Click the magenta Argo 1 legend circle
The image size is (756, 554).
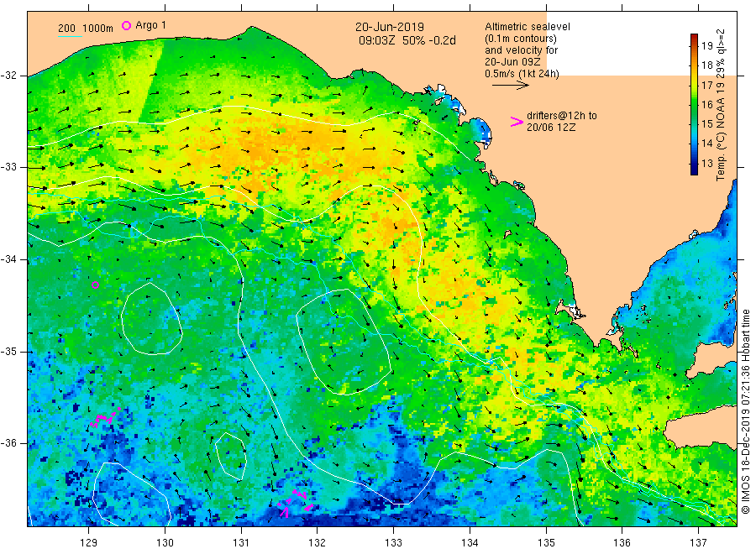pos(126,25)
